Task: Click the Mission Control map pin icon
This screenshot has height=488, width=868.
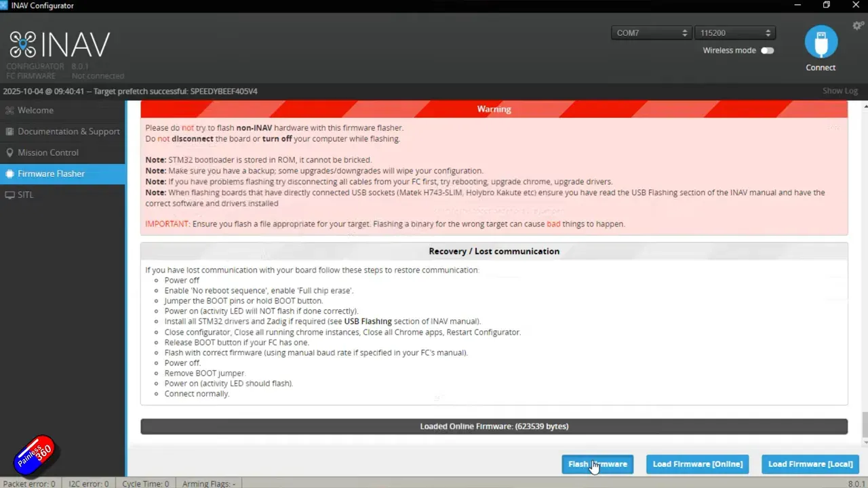Action: [x=9, y=152]
